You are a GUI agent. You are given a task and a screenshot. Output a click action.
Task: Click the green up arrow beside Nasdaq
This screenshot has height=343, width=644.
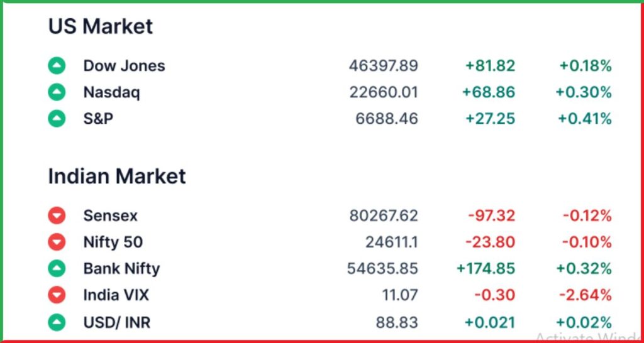(x=57, y=92)
